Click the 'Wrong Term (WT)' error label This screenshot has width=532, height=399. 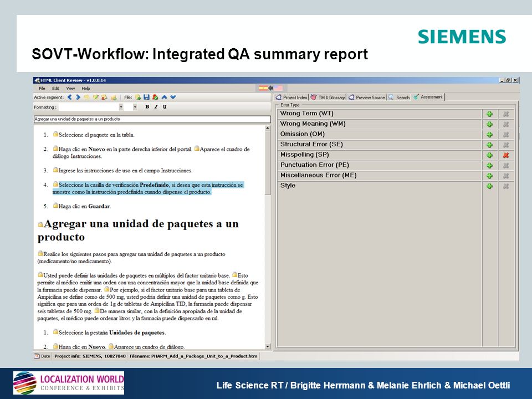point(306,113)
